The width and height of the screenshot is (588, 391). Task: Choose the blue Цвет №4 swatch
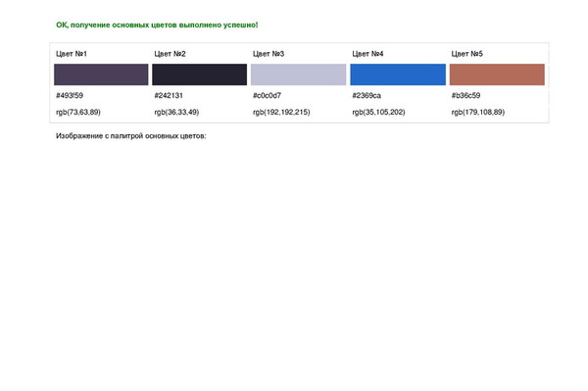pyautogui.click(x=398, y=74)
